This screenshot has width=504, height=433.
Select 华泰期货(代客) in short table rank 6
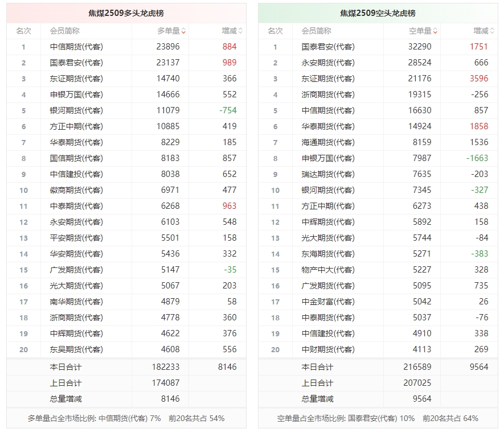328,126
